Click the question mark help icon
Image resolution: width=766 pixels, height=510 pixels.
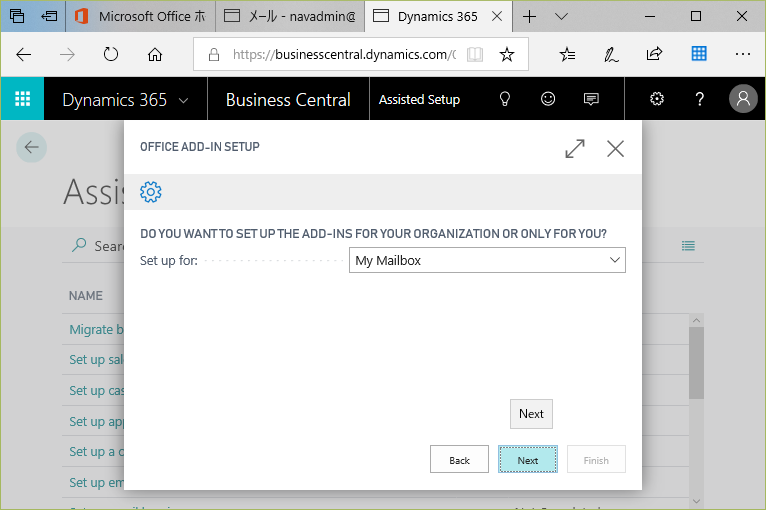pos(700,99)
